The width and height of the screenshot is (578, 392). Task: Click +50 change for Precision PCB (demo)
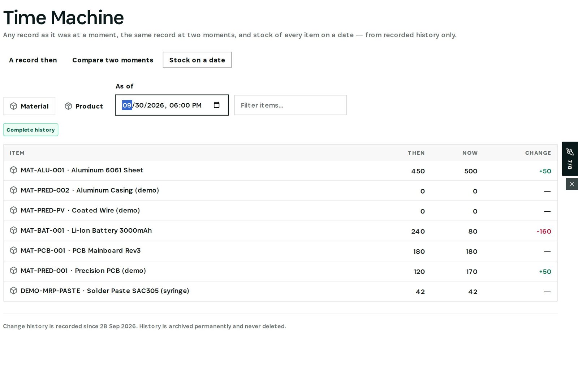[x=545, y=272]
